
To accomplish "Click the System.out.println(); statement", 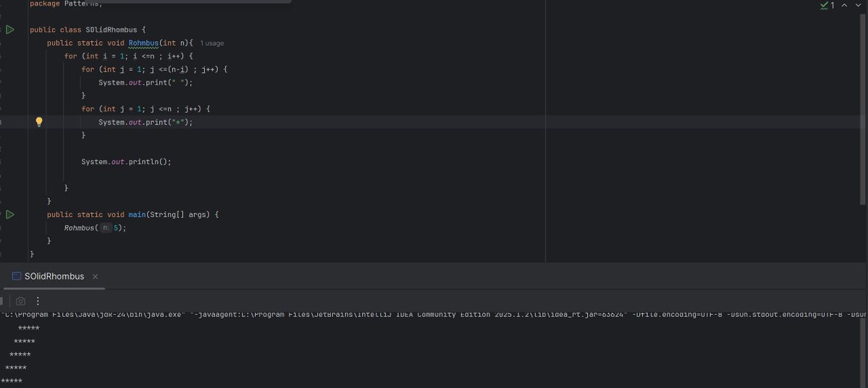I will tap(126, 162).
